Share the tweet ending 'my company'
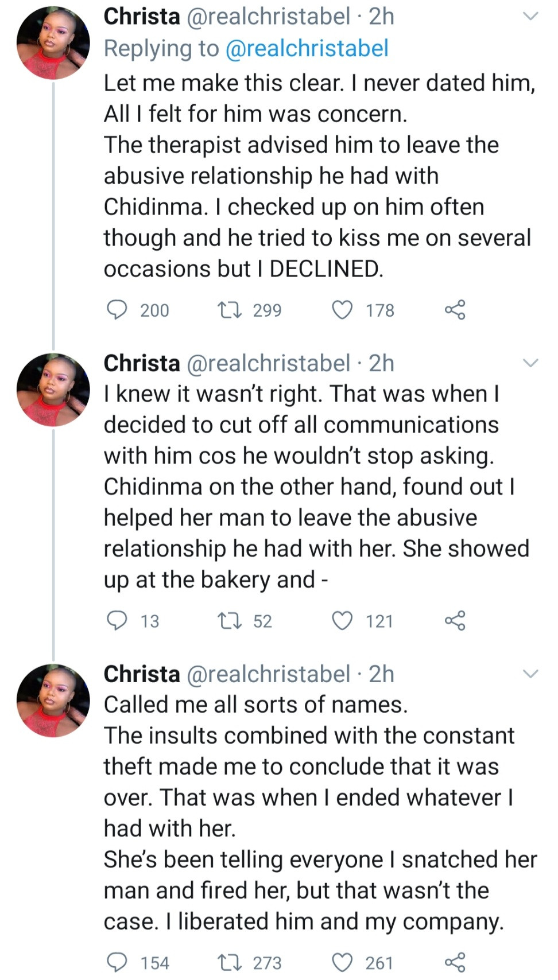Viewport: 558px width, 980px height. tap(455, 962)
